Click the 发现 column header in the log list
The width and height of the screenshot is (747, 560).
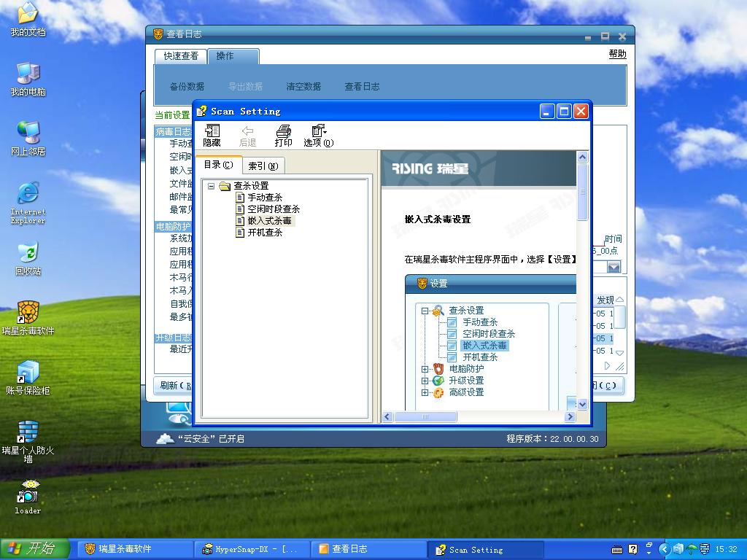point(605,300)
